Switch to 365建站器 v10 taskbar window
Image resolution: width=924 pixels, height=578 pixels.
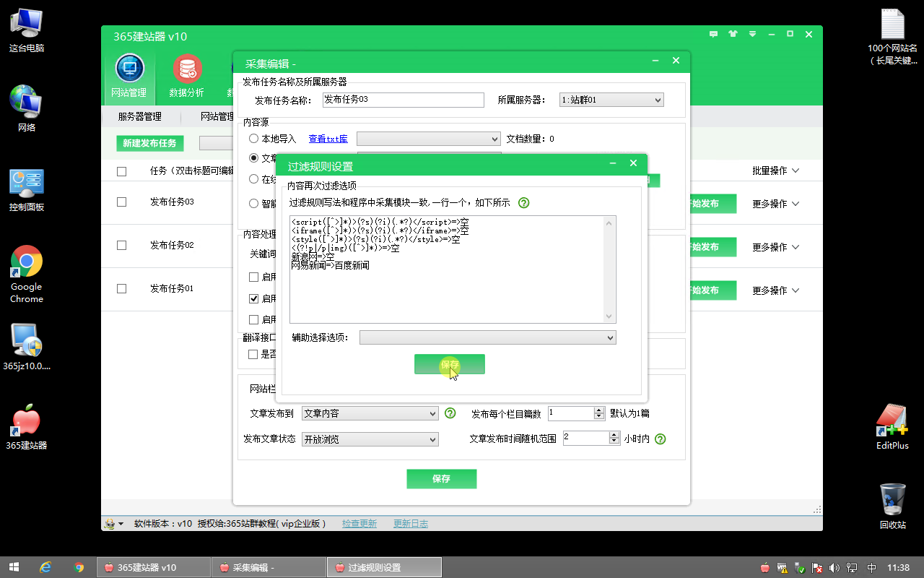click(x=153, y=567)
